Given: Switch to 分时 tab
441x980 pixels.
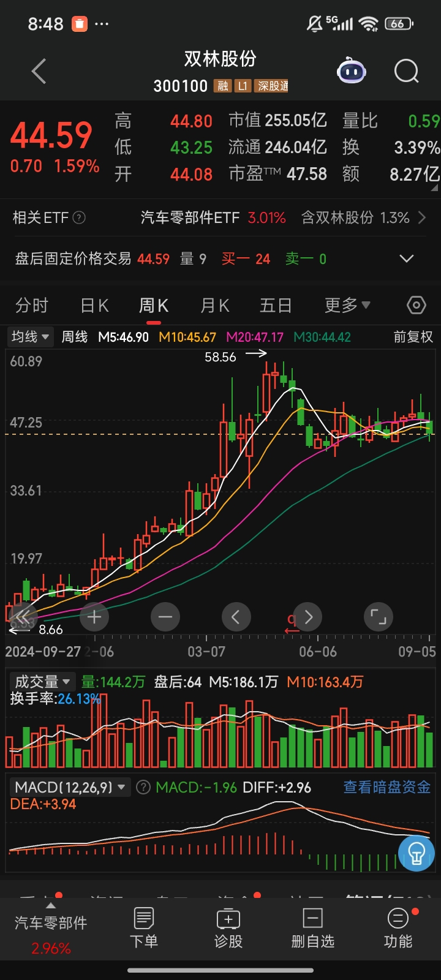Looking at the screenshot, I should [x=32, y=305].
